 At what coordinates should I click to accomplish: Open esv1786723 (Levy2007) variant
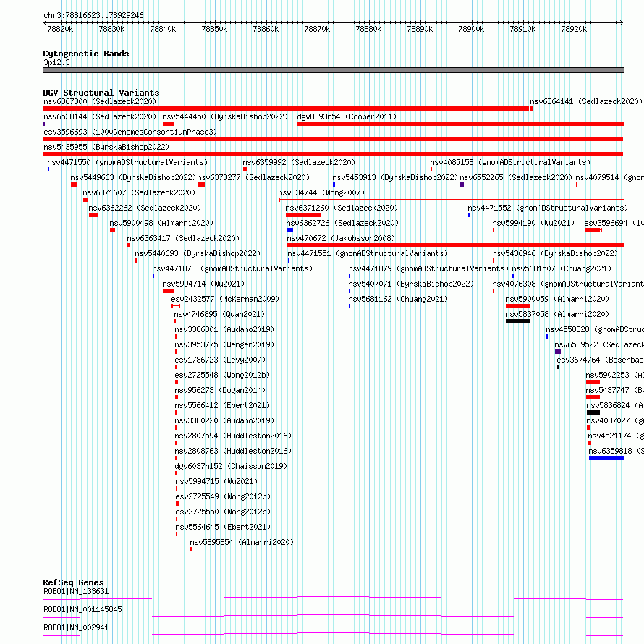point(220,360)
